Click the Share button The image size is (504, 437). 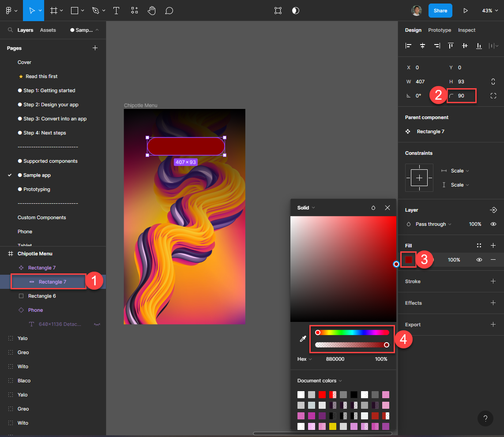440,10
